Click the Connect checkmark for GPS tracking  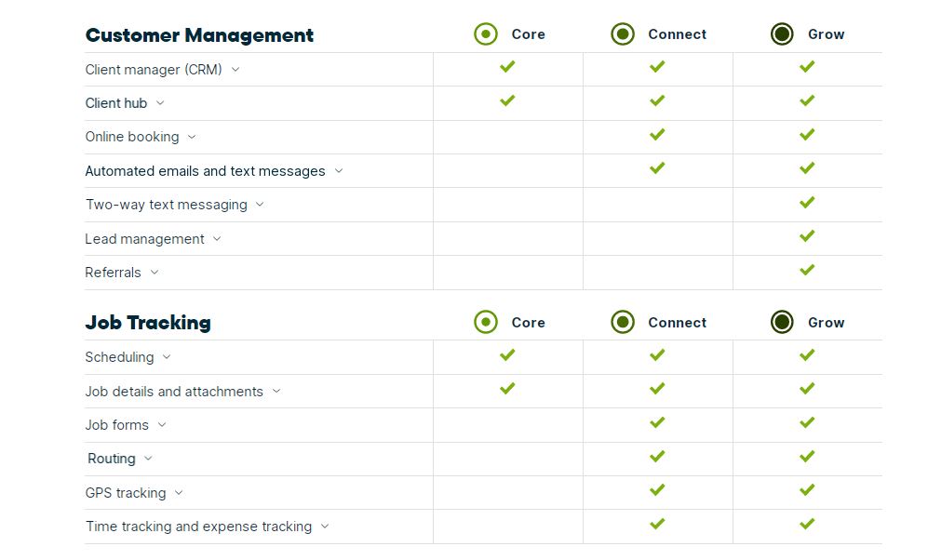[657, 490]
